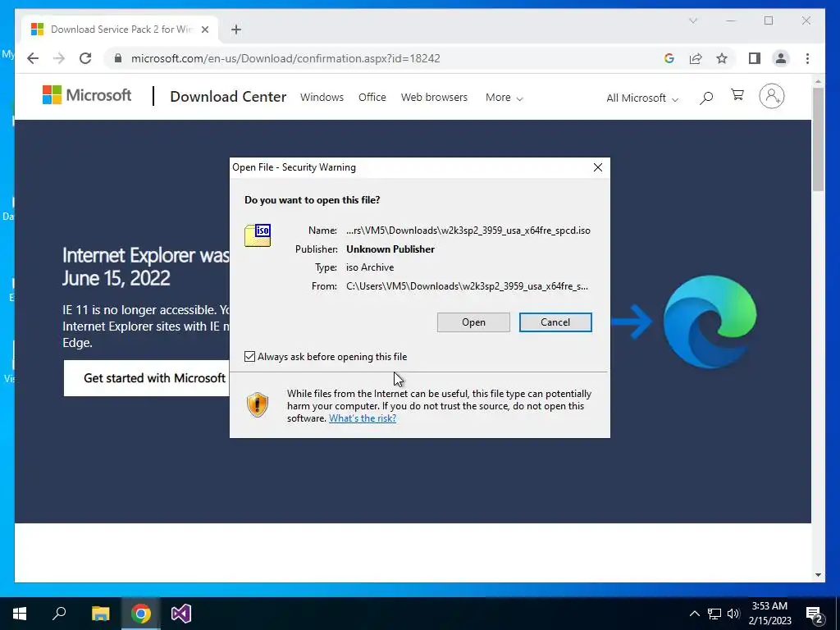Image resolution: width=840 pixels, height=630 pixels.
Task: Open the Windows Start menu
Action: (x=20, y=614)
